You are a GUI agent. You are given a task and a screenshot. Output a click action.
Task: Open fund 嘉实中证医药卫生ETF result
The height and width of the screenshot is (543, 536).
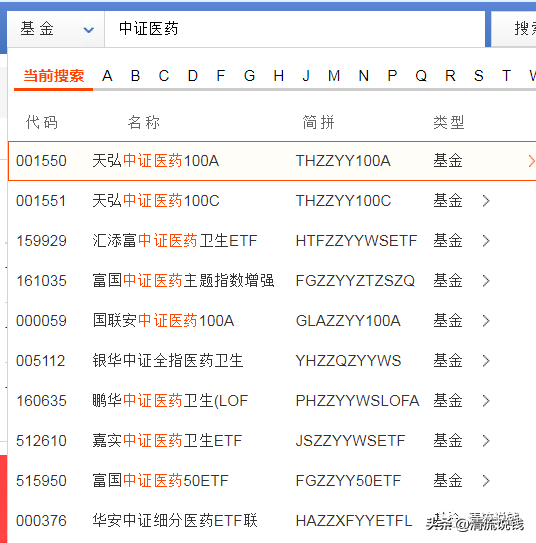[x=167, y=441]
